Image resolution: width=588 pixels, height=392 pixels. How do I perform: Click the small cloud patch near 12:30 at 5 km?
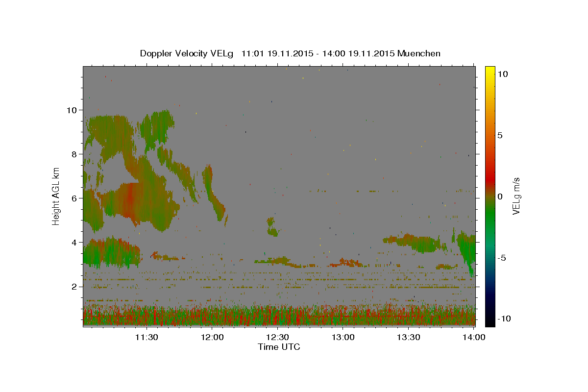point(272,227)
